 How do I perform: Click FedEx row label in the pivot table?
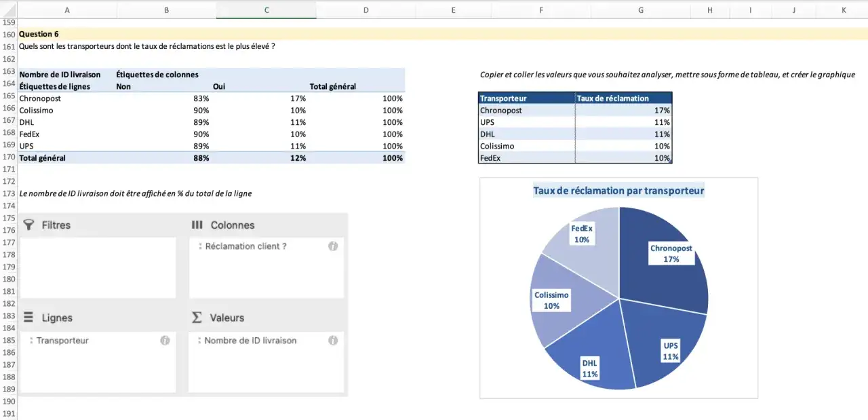pos(30,134)
